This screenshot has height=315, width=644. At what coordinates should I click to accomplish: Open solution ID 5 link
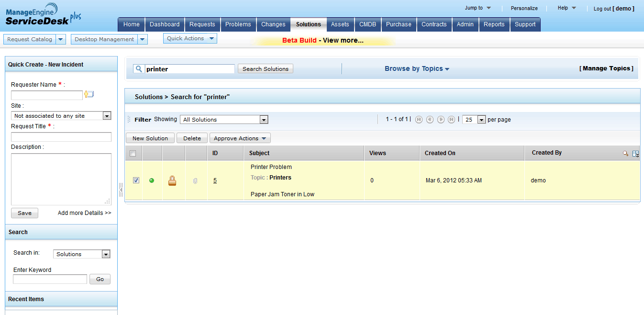(215, 180)
